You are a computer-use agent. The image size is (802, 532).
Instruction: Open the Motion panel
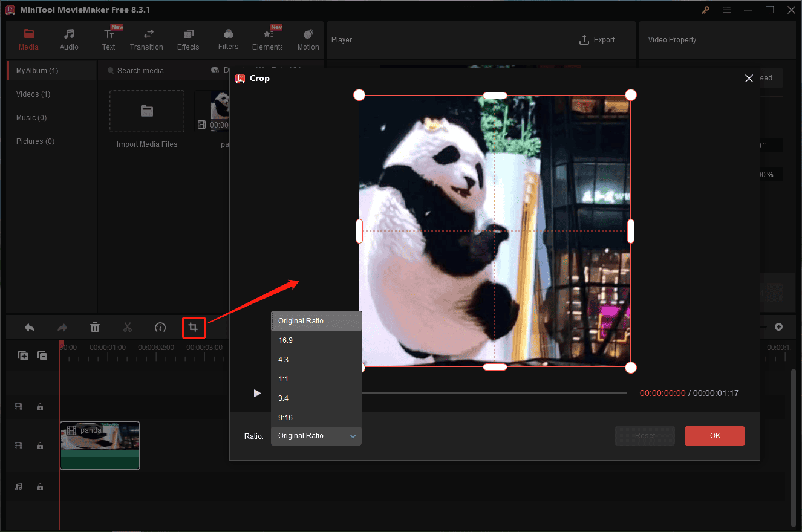308,38
